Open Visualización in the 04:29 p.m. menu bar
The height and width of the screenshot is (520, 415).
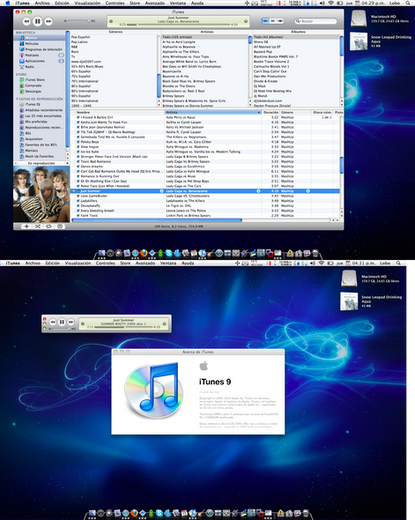point(87,3)
